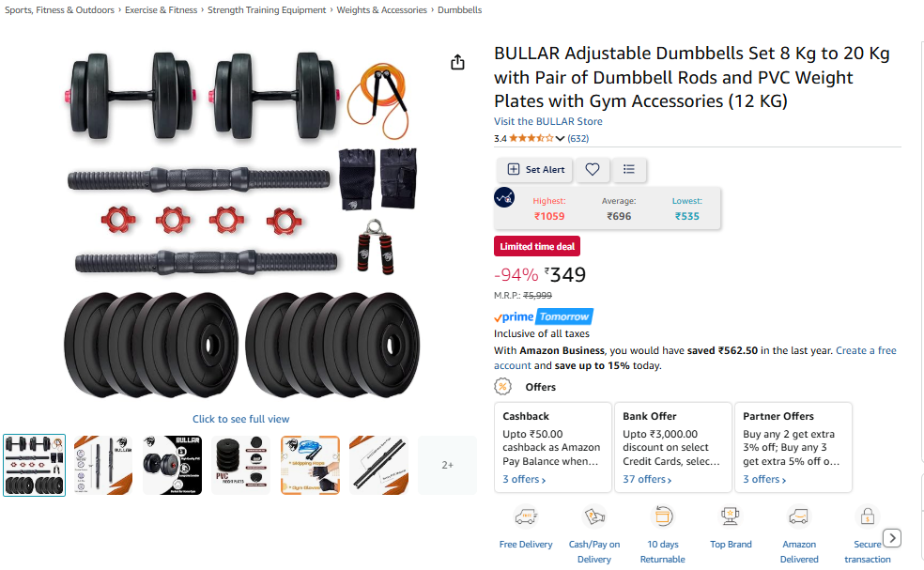Open the 632 reviews count link

[578, 139]
